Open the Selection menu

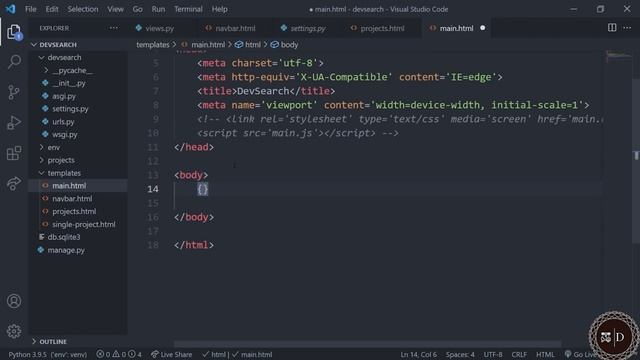[83, 9]
